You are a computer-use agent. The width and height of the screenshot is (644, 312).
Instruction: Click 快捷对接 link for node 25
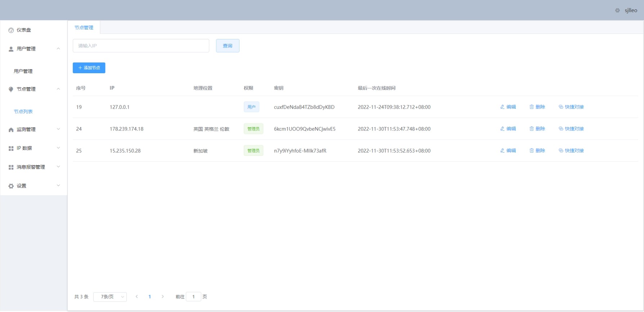tap(571, 150)
